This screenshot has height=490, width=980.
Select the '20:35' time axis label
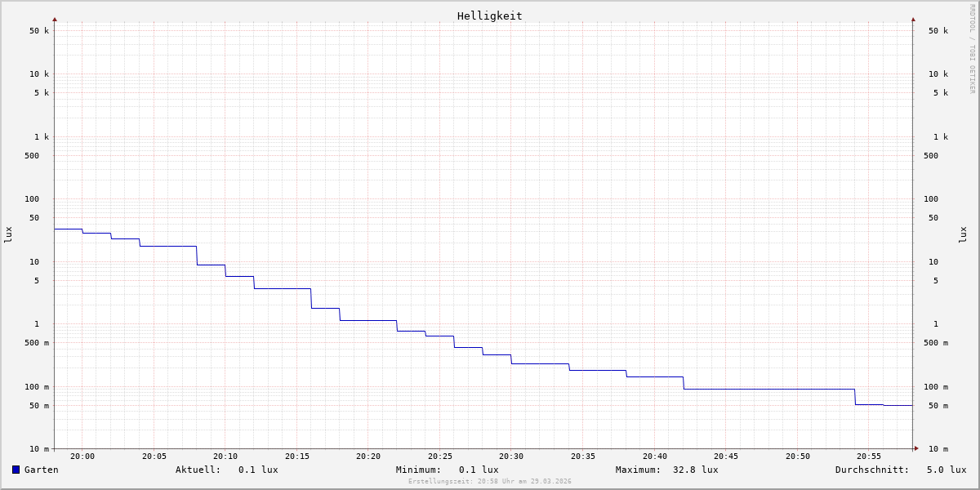coord(583,457)
